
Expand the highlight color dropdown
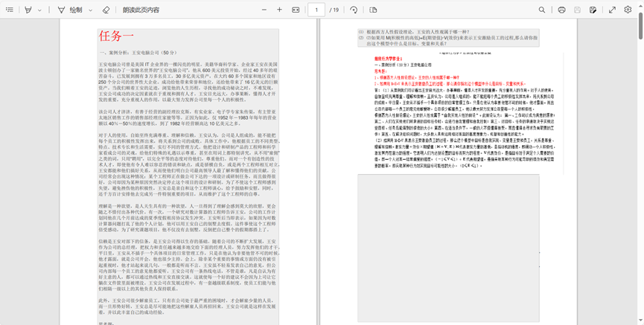click(x=40, y=10)
